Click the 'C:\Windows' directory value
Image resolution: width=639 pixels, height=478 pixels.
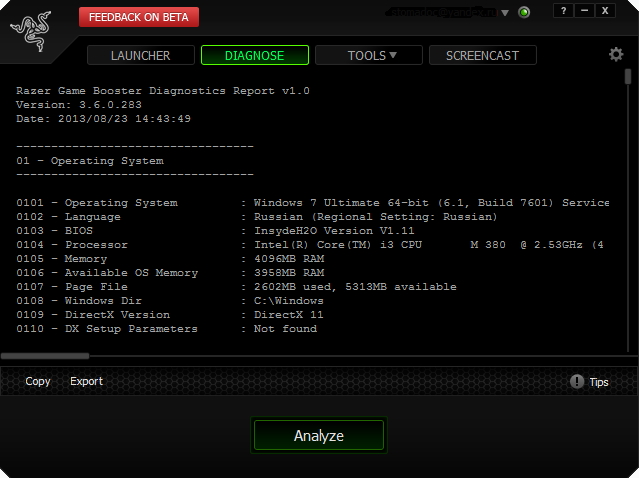pos(289,301)
